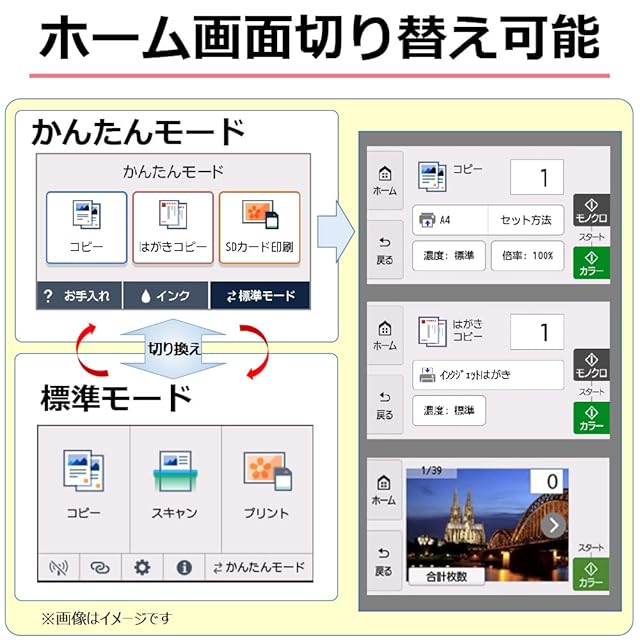The height and width of the screenshot is (640, 640).
Task: Tap 戻る on the postcard copy screen
Action: 385,404
